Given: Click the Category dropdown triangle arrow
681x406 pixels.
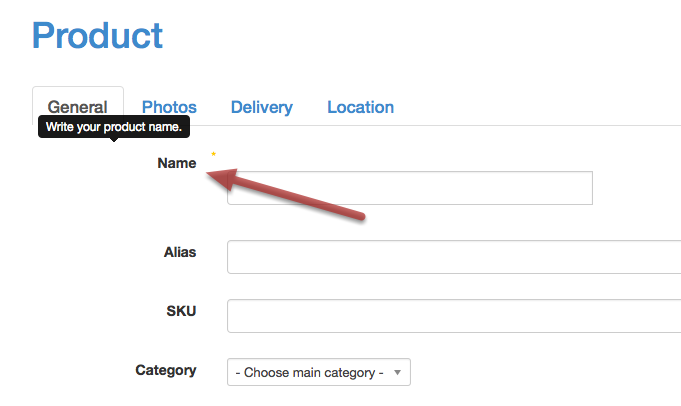Looking at the screenshot, I should [397, 373].
